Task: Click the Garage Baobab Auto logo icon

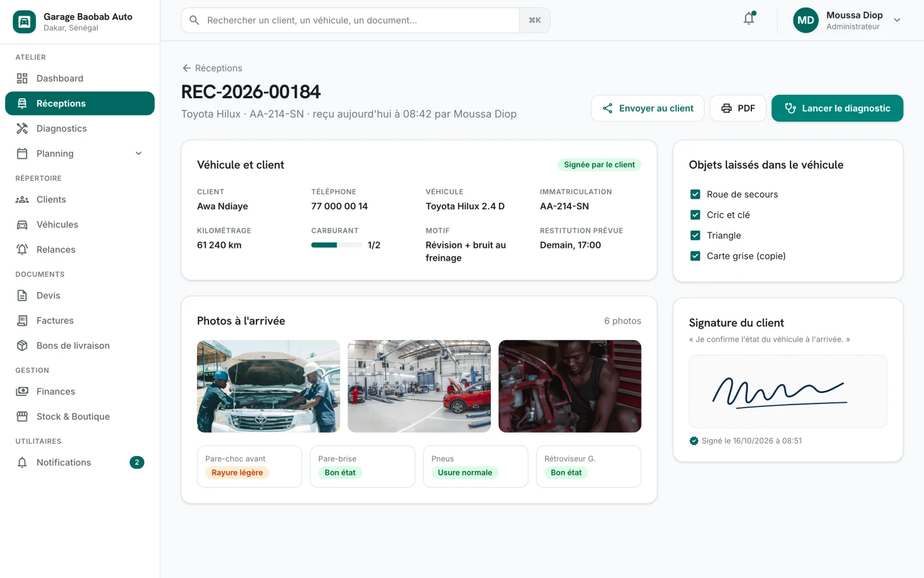Action: pos(24,22)
